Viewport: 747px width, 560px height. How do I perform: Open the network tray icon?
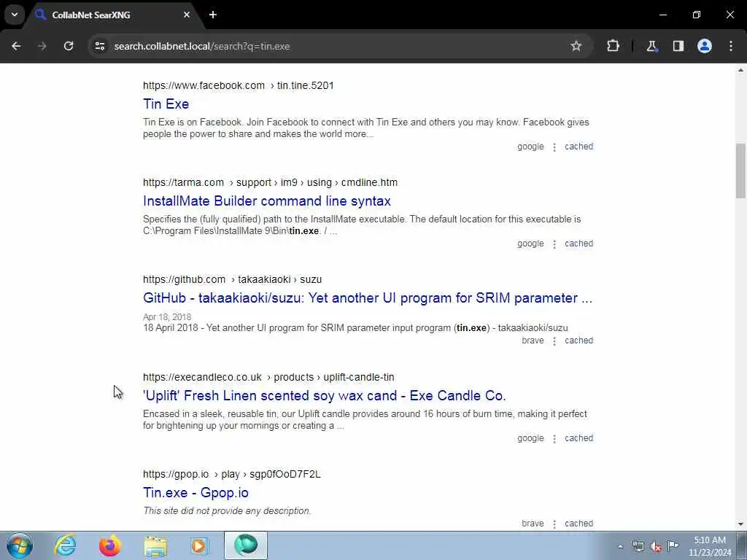638,547
